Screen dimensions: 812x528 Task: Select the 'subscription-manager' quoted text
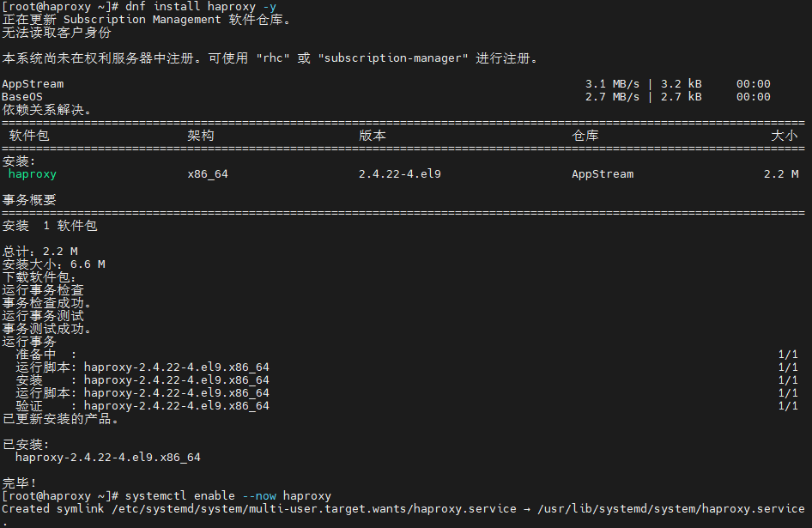tap(393, 58)
